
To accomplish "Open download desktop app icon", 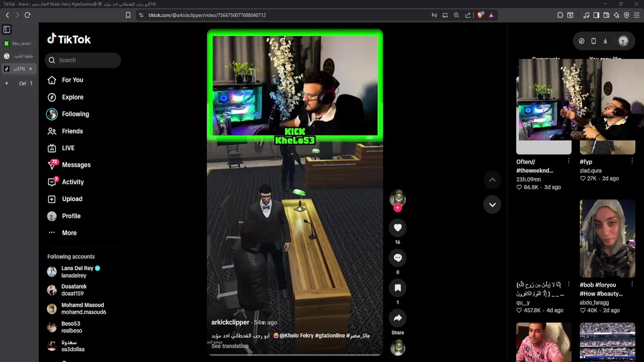I will (605, 41).
